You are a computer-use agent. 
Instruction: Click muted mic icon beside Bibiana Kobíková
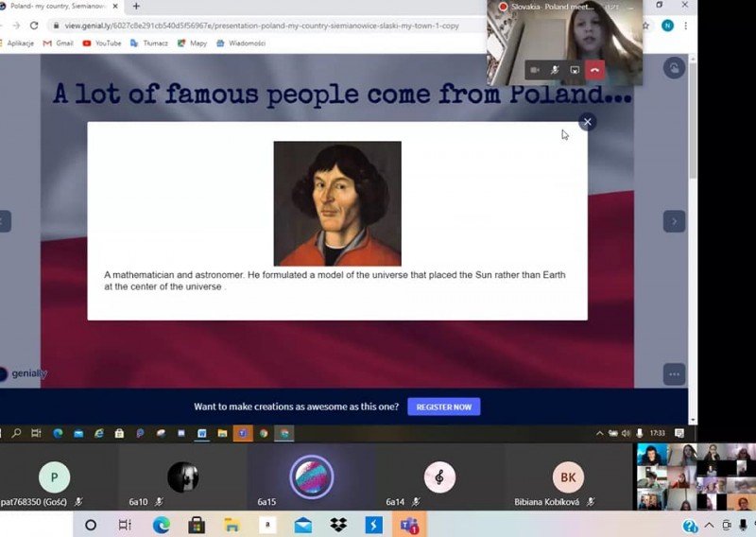(x=591, y=502)
